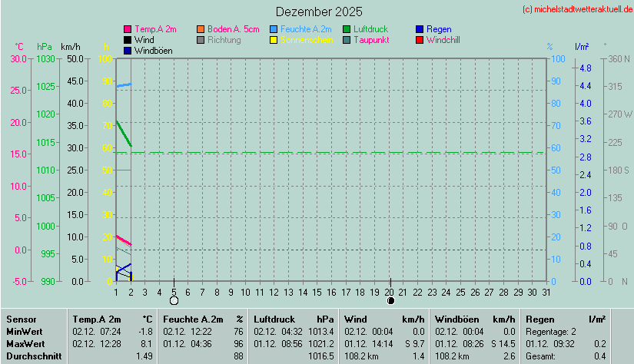Click day 31 on the x-axis
This screenshot has height=364, width=634.
point(546,292)
